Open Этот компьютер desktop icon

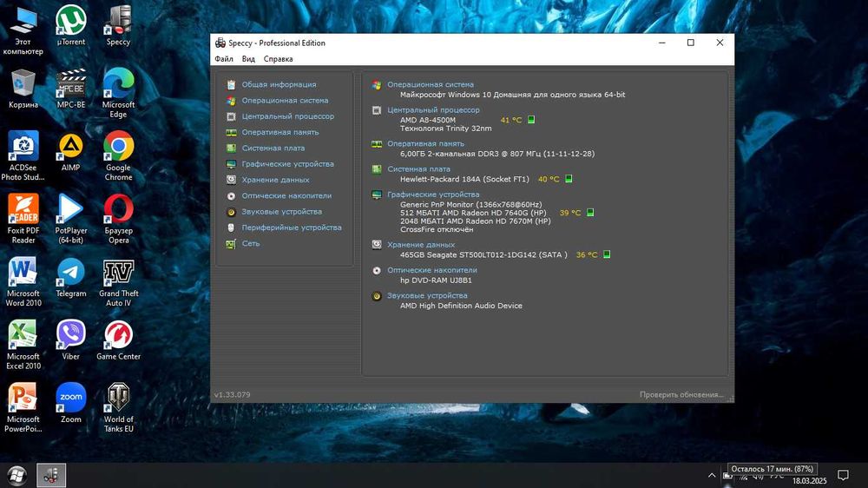[x=23, y=30]
